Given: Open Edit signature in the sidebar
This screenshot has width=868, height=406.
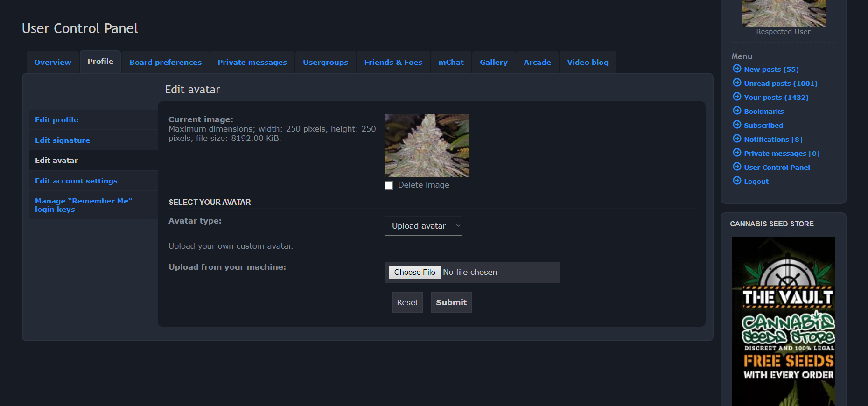Looking at the screenshot, I should (x=63, y=140).
